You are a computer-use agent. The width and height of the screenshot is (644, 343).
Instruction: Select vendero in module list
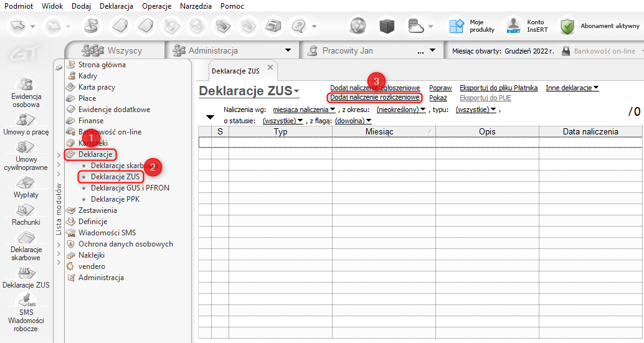(92, 266)
